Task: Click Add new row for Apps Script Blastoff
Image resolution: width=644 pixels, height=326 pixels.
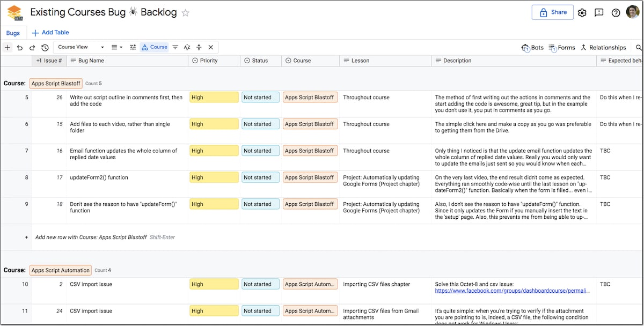Action: pos(91,238)
